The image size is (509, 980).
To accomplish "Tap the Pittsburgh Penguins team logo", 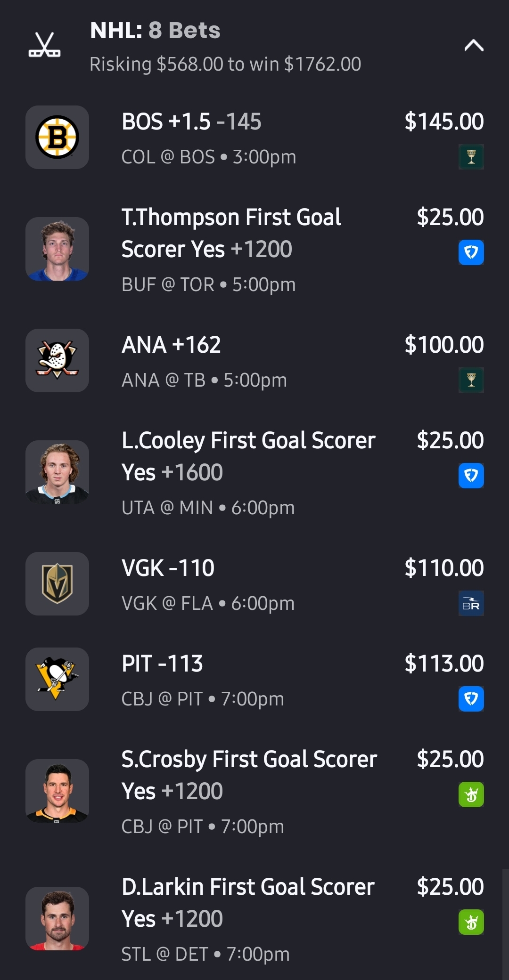I will point(57,679).
